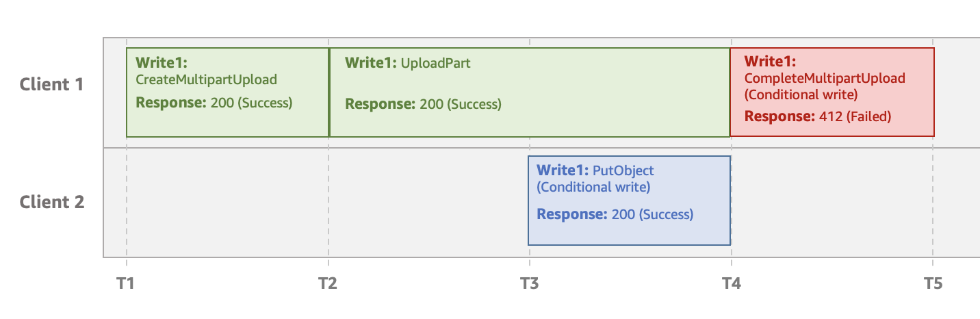Select the Client 2 row label
This screenshot has height=319, width=980.
(52, 203)
